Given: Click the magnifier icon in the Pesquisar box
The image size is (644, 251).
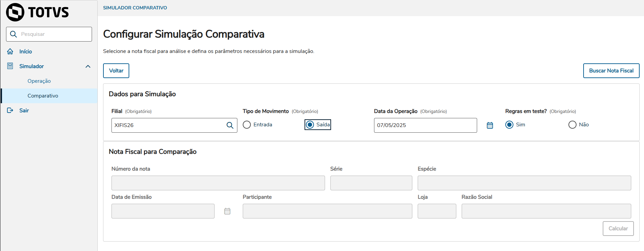Looking at the screenshot, I should pos(13,34).
